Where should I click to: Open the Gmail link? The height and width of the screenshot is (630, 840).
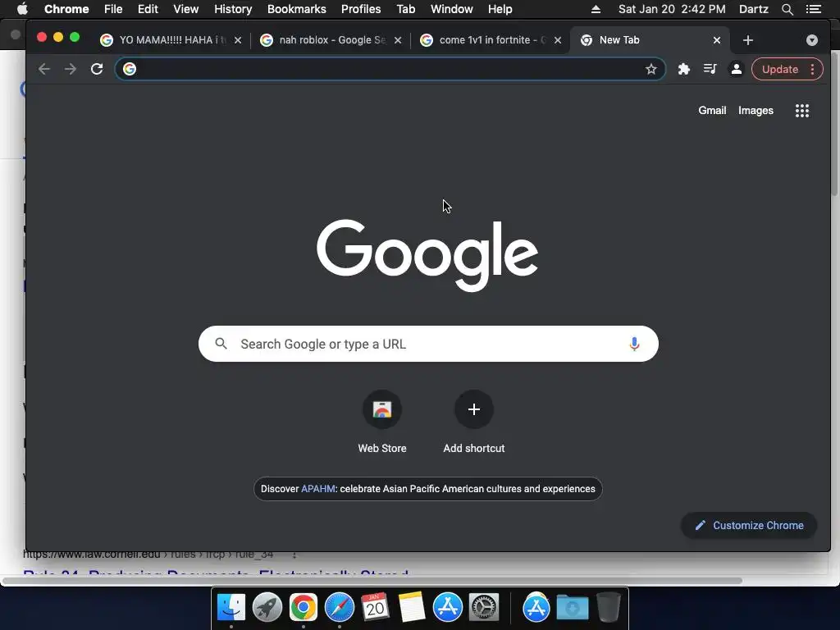point(712,111)
